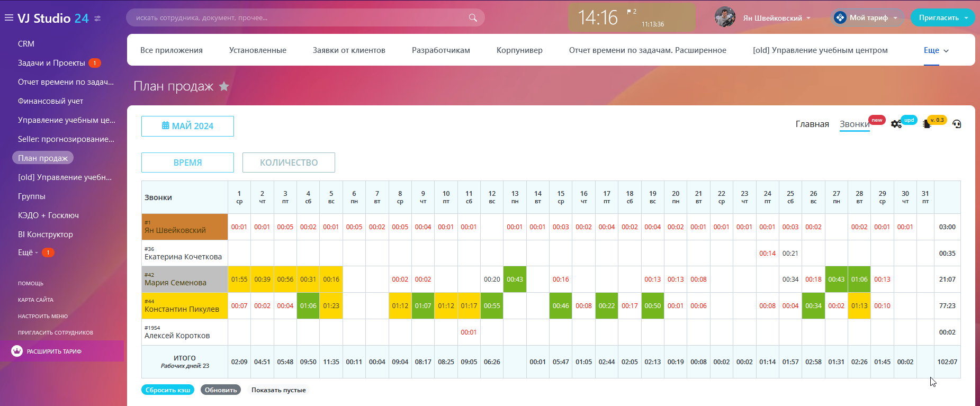980x406 pixels.
Task: Click the chip icon with v. 0.3 badge
Action: [926, 124]
